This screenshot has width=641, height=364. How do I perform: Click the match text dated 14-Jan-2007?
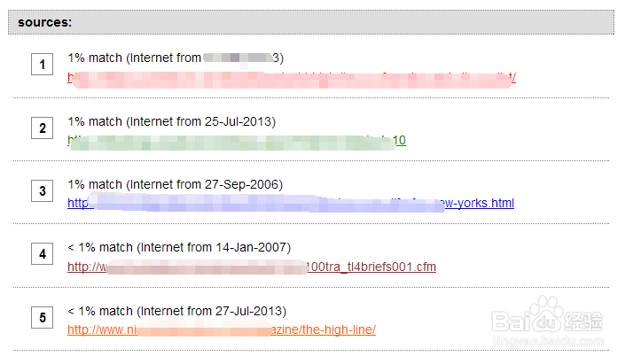179,248
